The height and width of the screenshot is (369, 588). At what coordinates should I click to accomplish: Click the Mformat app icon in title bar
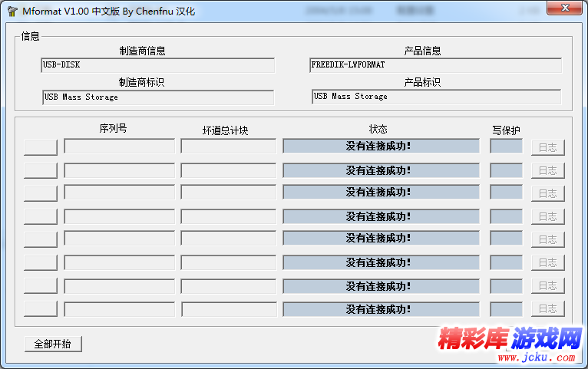tap(12, 12)
